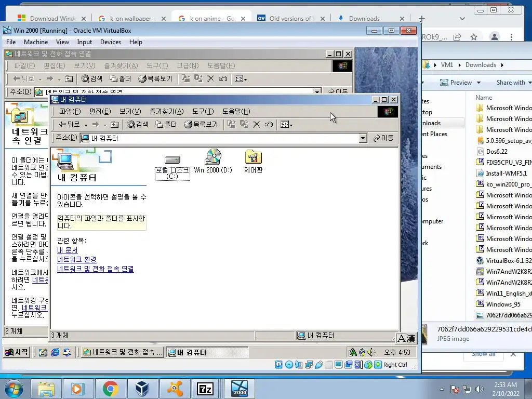Click the undo icon in 내 컴퓨터 toolbar
The image size is (532, 399).
pos(269,125)
